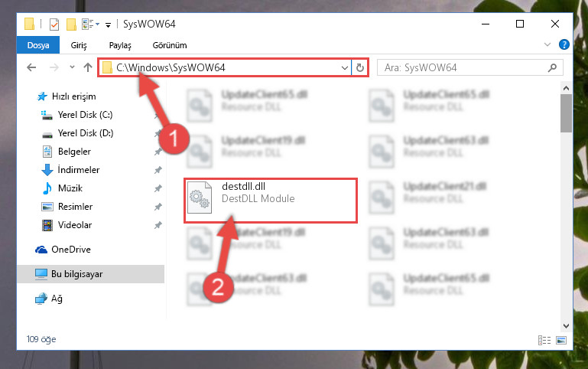Image resolution: width=588 pixels, height=369 pixels.
Task: Click the new folder quick-access icon
Action: click(x=71, y=24)
